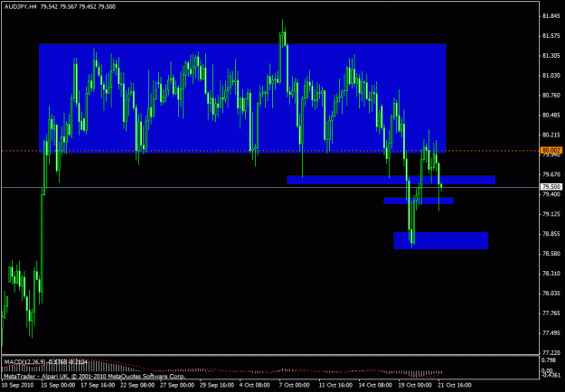Click the current price label 79.500
The image size is (565, 392).
click(x=551, y=186)
